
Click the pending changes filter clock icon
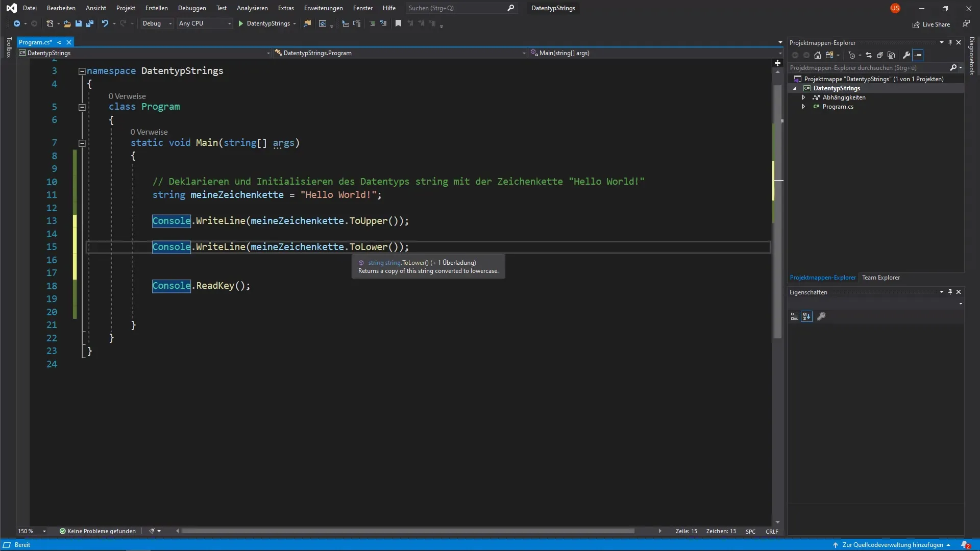pyautogui.click(x=851, y=55)
